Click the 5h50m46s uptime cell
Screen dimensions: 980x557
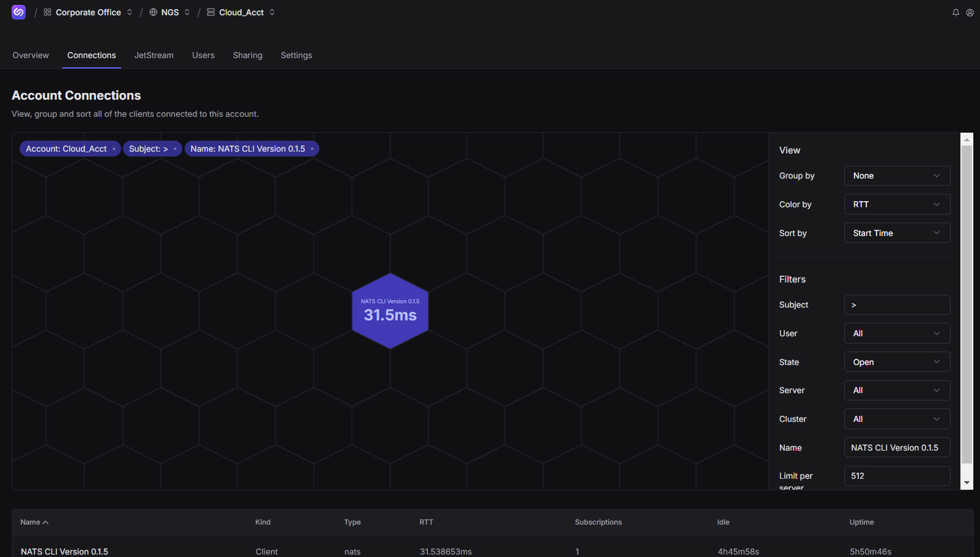(870, 551)
